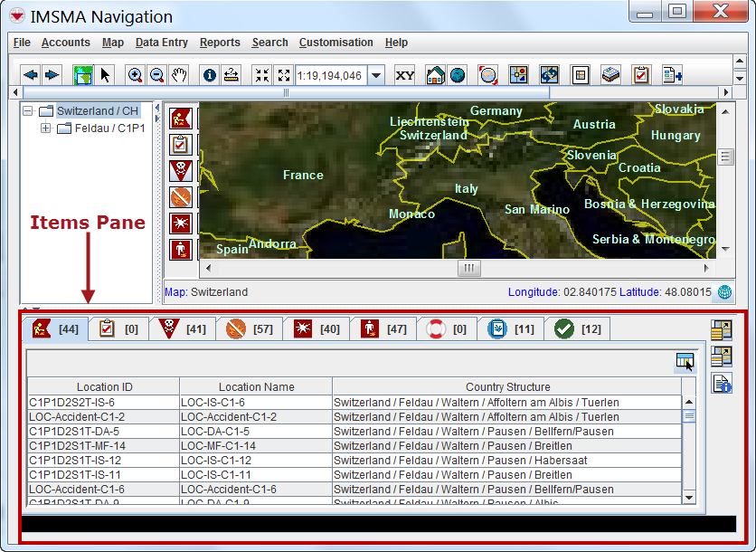Image resolution: width=756 pixels, height=552 pixels.
Task: Collapse the Switzerland / CH tree node
Action: 28,111
